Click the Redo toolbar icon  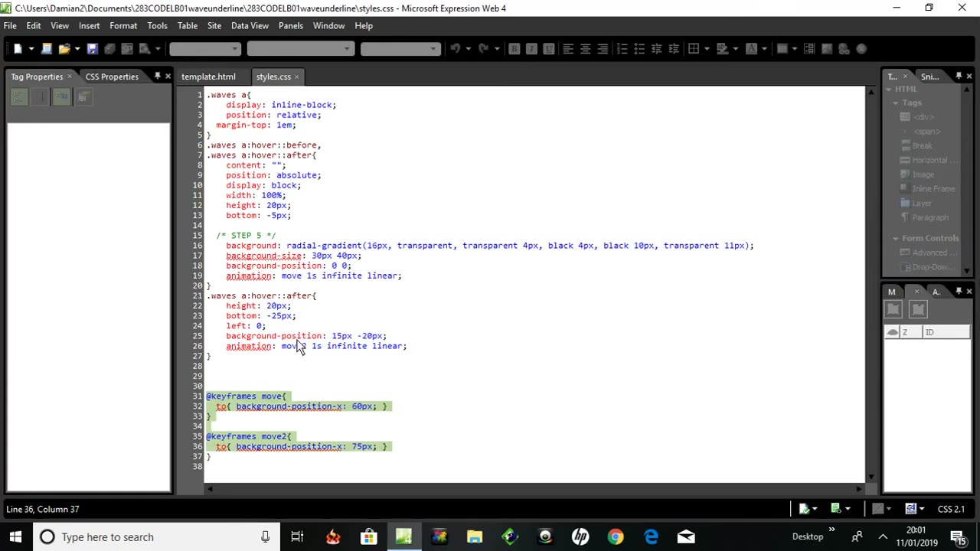pyautogui.click(x=483, y=49)
